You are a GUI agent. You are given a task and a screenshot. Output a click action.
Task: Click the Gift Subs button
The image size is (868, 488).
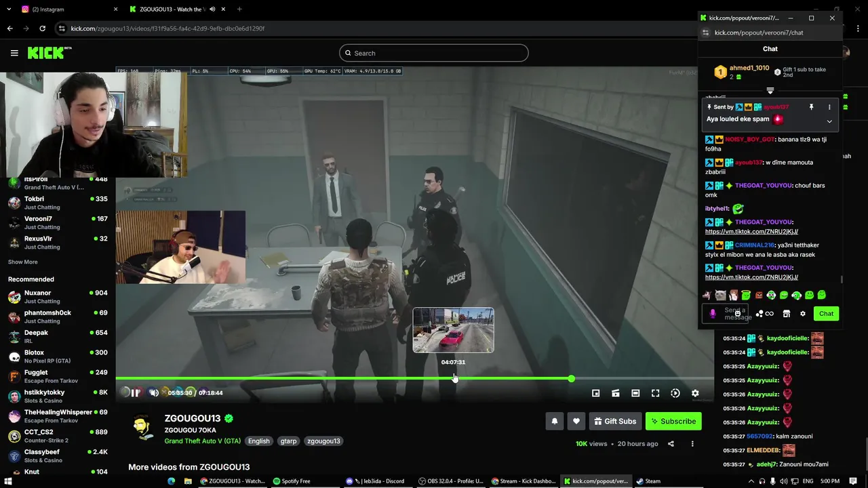click(615, 421)
